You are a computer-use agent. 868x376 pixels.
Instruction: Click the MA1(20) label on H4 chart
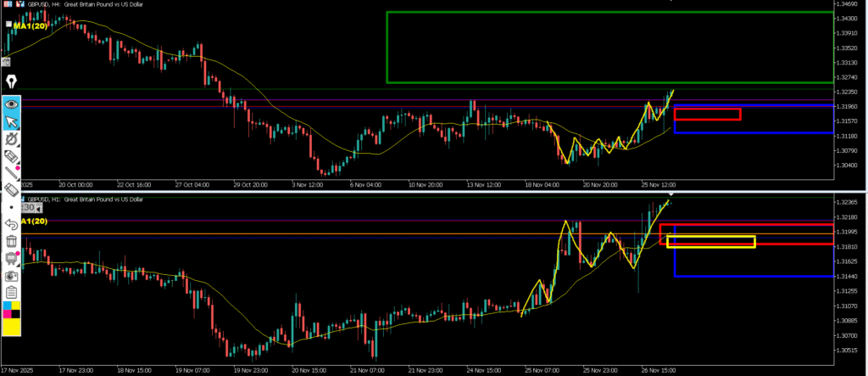coord(30,25)
